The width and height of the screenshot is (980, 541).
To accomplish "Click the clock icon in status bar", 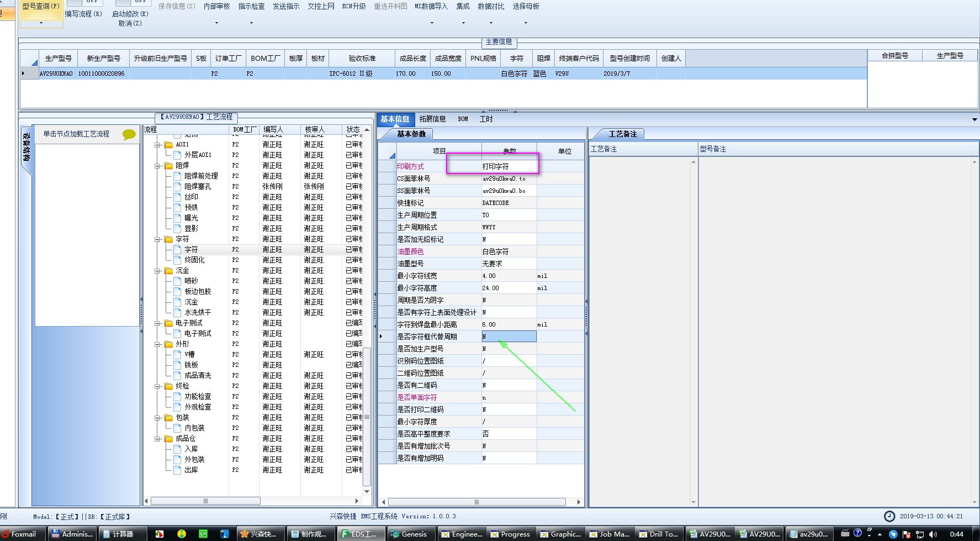I will tap(889, 516).
